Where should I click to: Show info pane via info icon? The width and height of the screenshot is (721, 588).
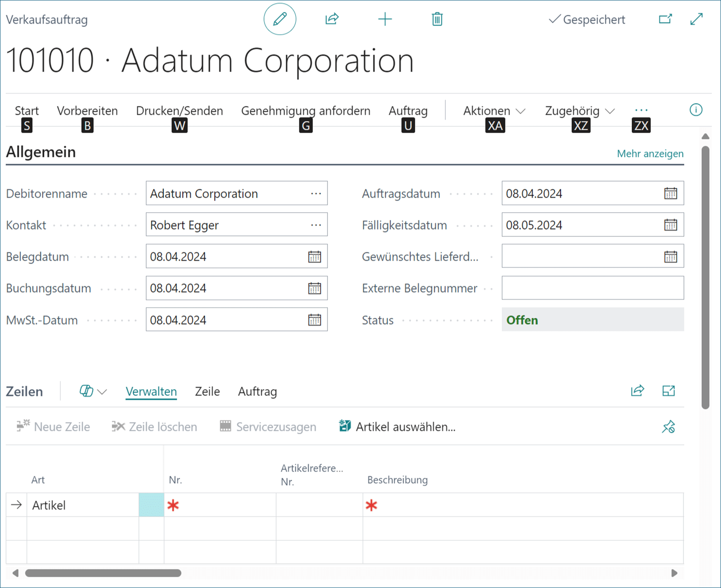696,110
